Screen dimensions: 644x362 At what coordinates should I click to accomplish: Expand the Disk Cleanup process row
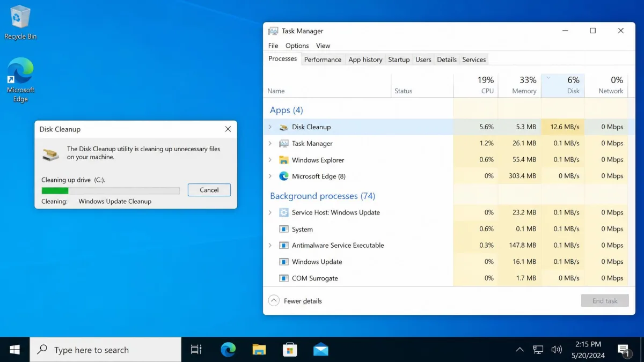[270, 127]
